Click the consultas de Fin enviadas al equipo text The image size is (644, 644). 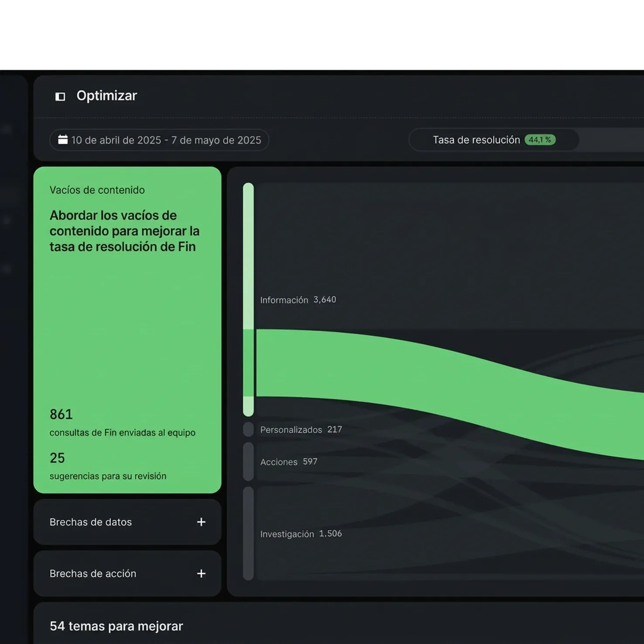[x=123, y=432]
